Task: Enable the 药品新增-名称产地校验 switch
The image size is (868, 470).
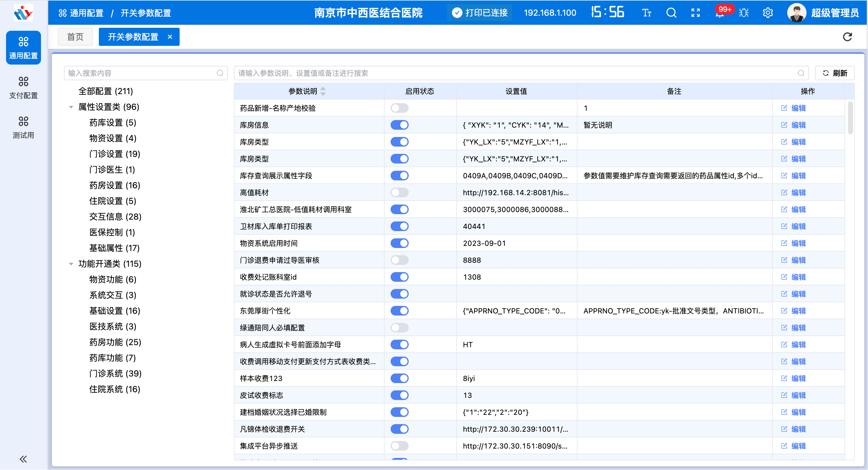Action: coord(399,108)
